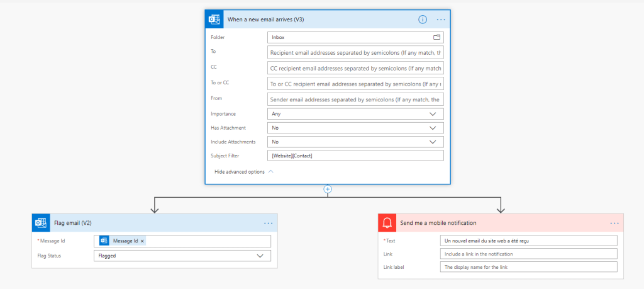
Task: Open the mobile notification card's three-dot menu
Action: tap(614, 223)
